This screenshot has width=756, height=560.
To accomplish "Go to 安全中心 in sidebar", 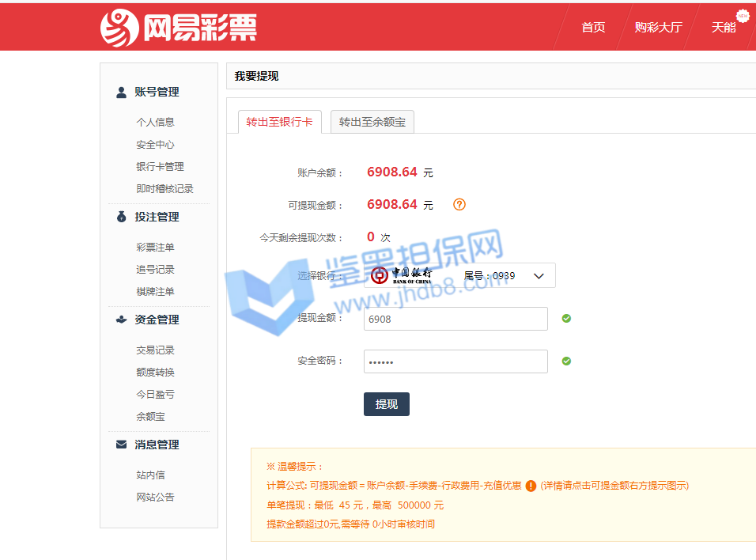I will (x=155, y=145).
